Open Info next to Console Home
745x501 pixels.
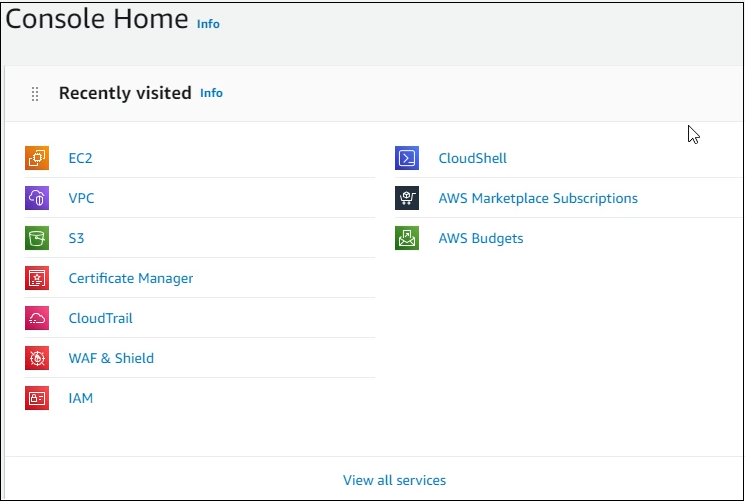coord(208,24)
